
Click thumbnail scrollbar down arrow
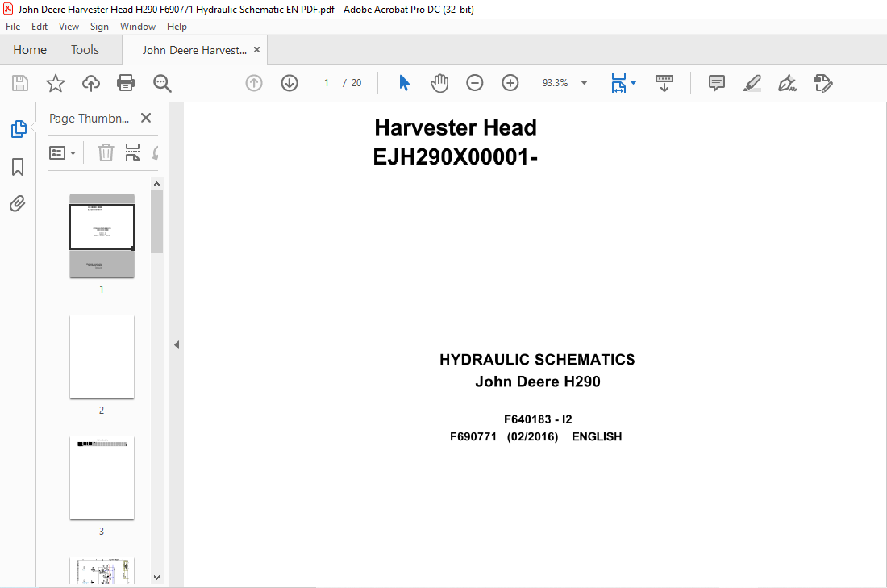coord(157,578)
